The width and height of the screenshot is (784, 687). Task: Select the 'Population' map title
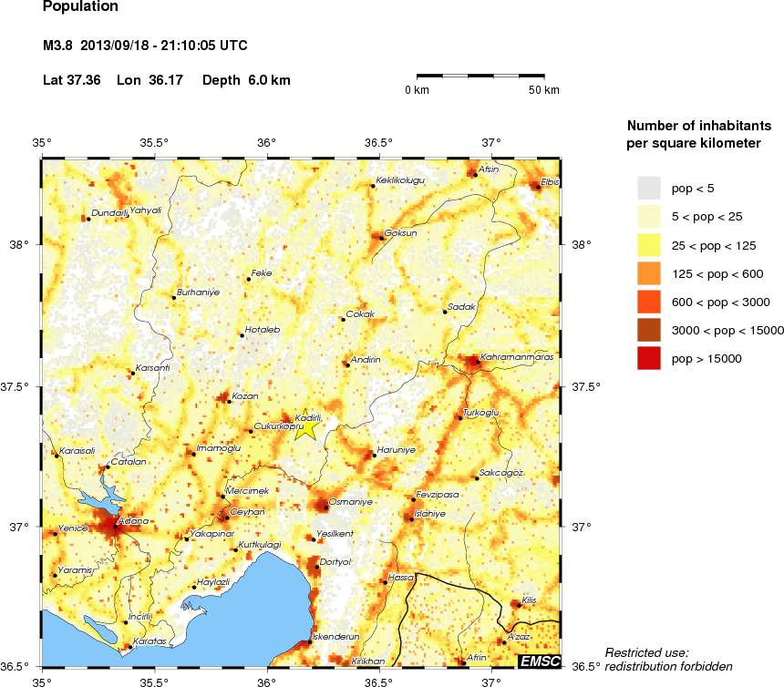pyautogui.click(x=79, y=7)
